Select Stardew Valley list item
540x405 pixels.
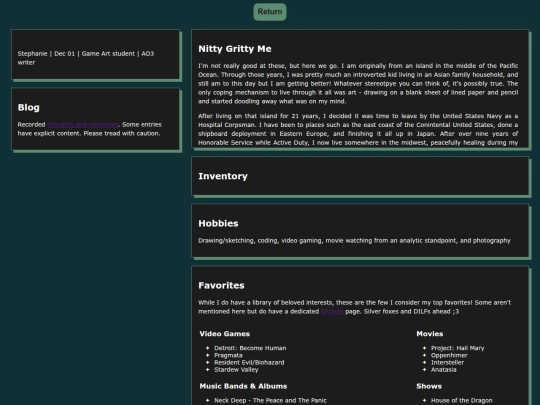[x=236, y=370]
